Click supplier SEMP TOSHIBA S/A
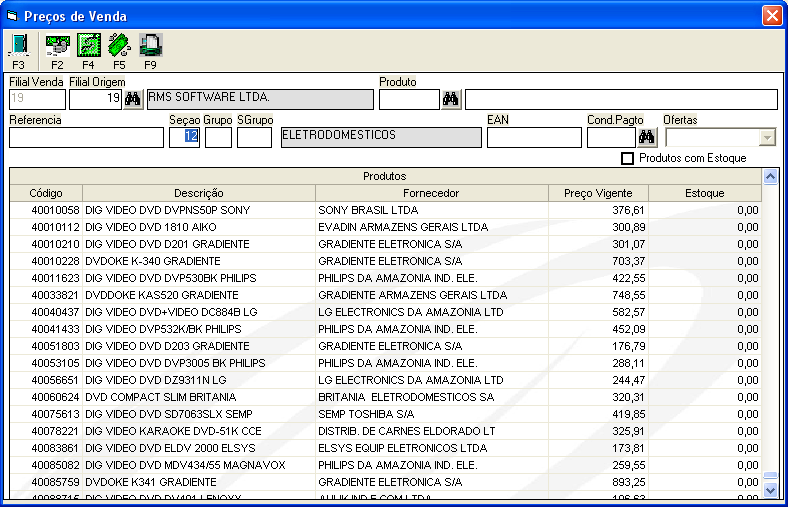Viewport: 788px width, 507px height. tap(366, 414)
